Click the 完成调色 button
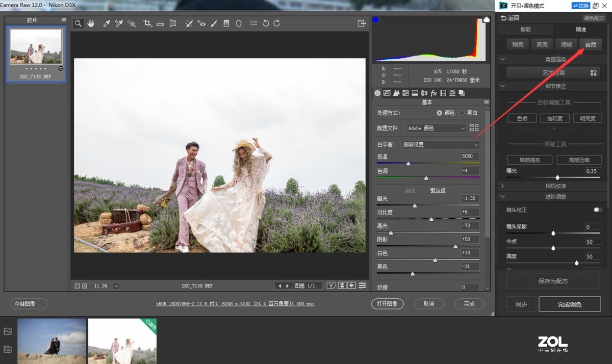This screenshot has height=364, width=612. pyautogui.click(x=569, y=305)
